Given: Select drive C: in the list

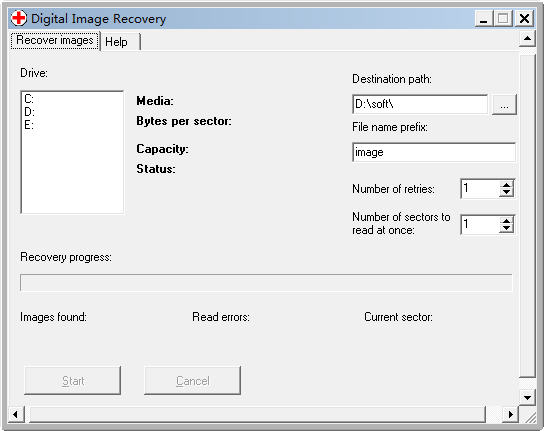Looking at the screenshot, I should point(29,99).
